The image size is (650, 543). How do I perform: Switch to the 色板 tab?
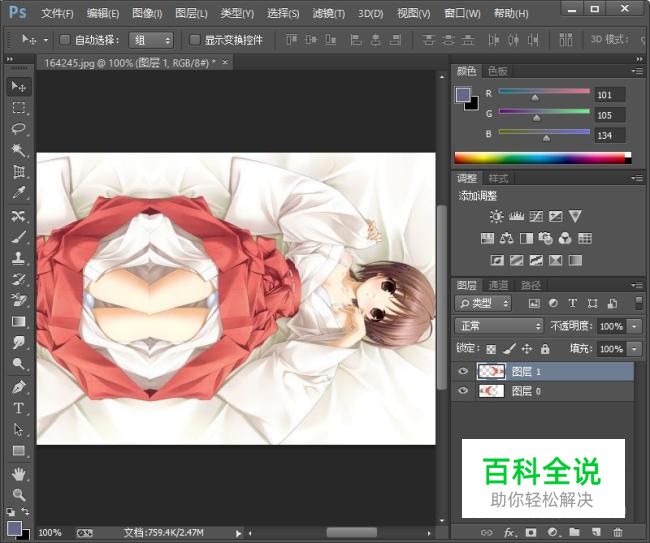pos(497,71)
